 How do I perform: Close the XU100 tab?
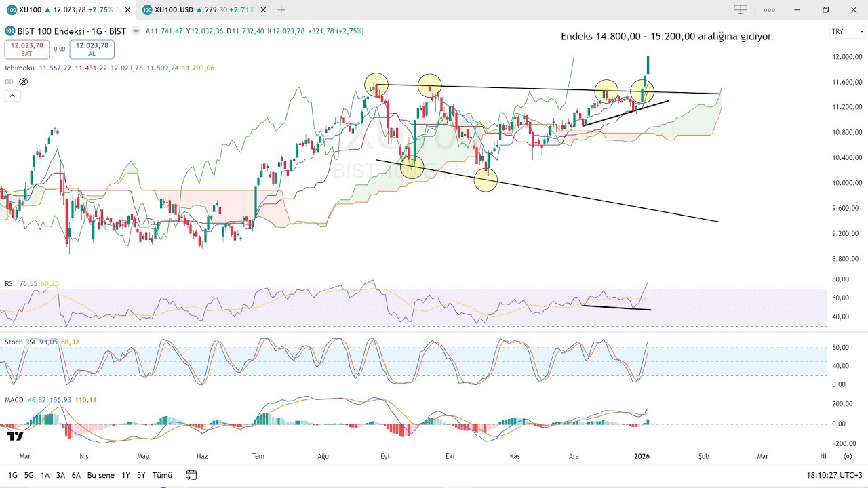127,9
